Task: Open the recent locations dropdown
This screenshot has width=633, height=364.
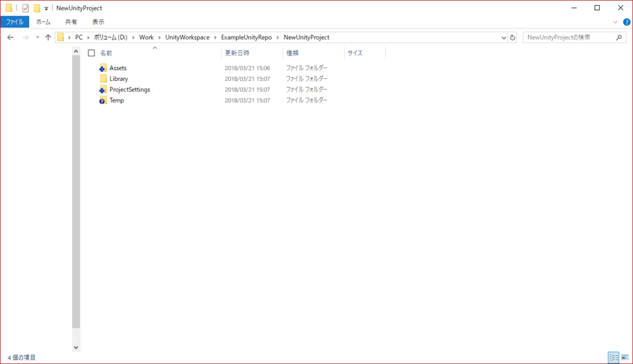Action: coord(37,37)
